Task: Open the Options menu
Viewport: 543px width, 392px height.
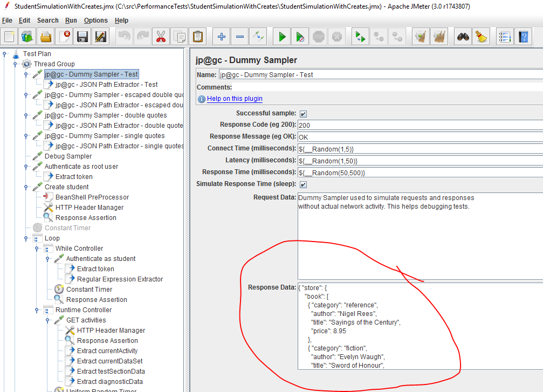Action: [x=96, y=20]
